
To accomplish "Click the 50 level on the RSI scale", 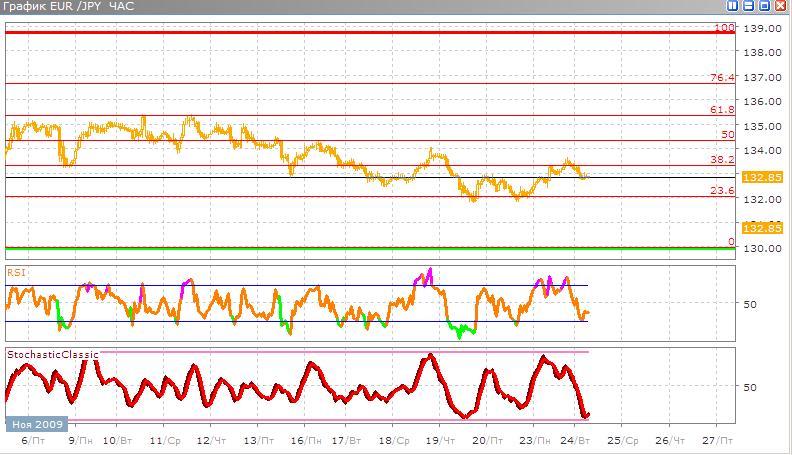I will coord(750,303).
